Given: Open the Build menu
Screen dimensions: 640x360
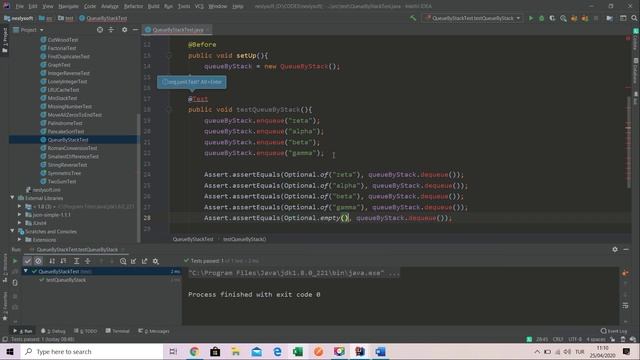Looking at the screenshot, I should [x=153, y=7].
